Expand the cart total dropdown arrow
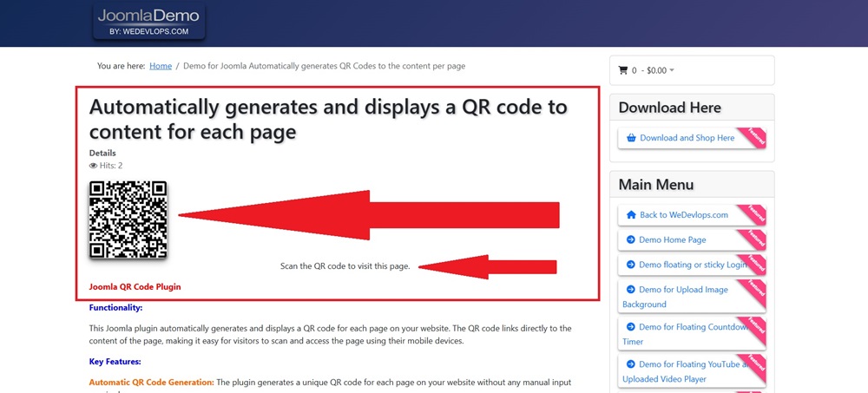Image resolution: width=868 pixels, height=393 pixels. point(672,70)
